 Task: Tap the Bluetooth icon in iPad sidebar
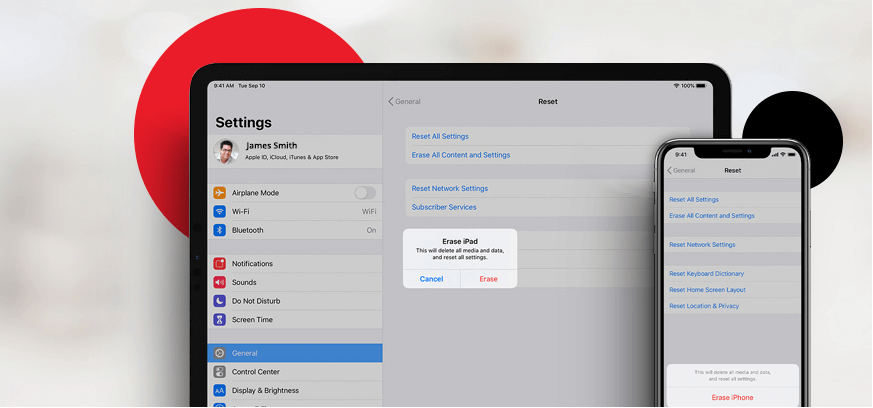(x=219, y=230)
